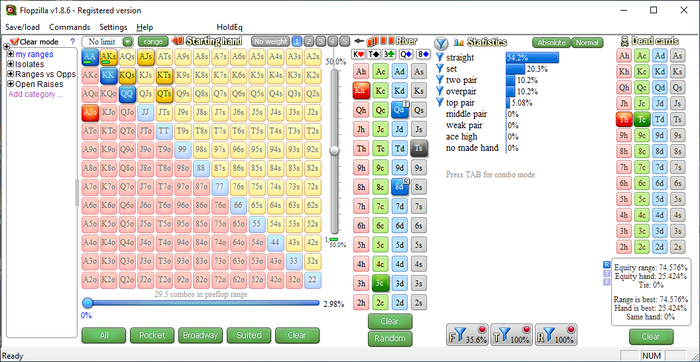Open the river filter button marked R
Image resolution: width=700 pixels, height=362 pixels.
click(556, 335)
